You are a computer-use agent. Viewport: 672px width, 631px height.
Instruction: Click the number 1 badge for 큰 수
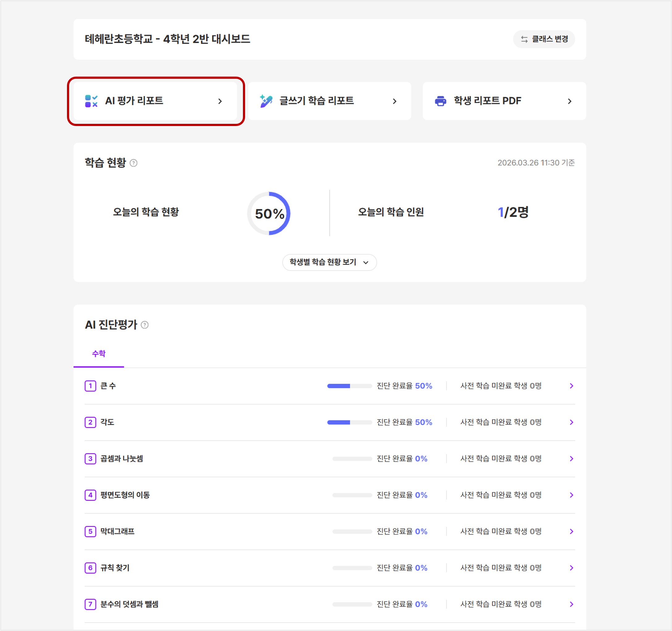[90, 386]
